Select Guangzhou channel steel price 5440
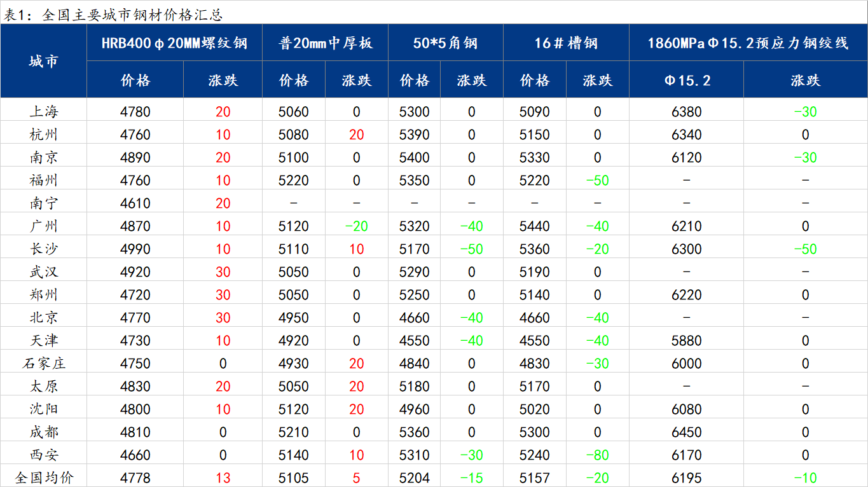 [534, 226]
